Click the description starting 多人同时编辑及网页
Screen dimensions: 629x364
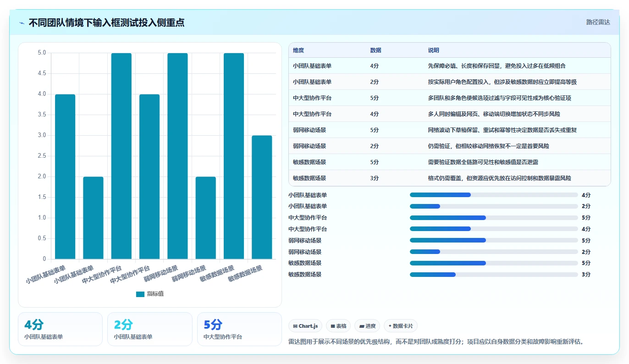(x=494, y=114)
